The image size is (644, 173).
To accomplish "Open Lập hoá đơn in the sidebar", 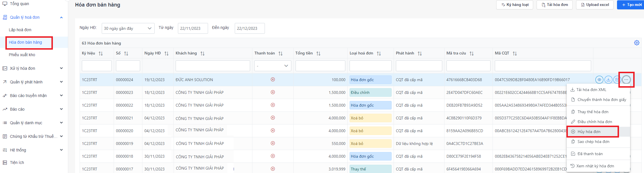I will pos(20,30).
